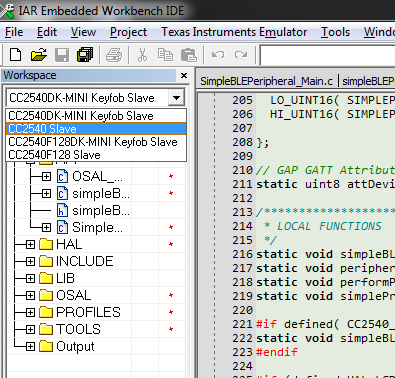Viewport: 395px width, 378px height.
Task: Expand the HAL folder node
Action: click(30, 245)
